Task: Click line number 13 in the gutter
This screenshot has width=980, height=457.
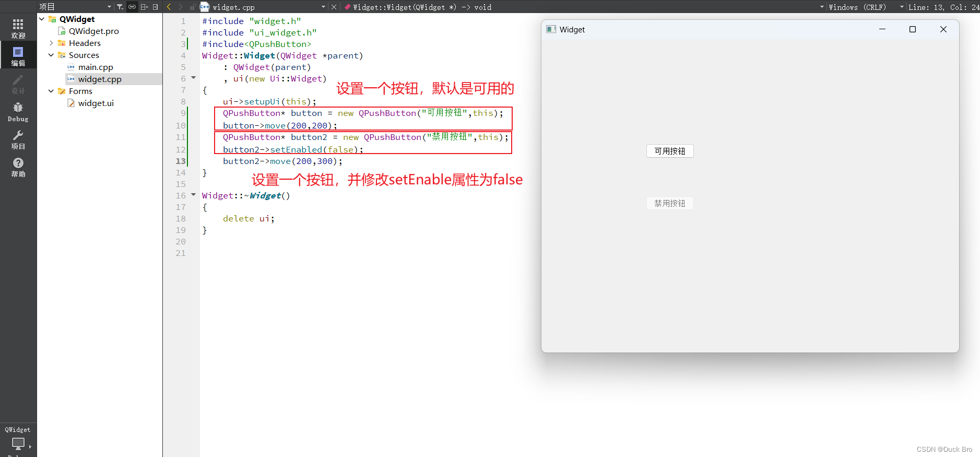Action: [181, 161]
